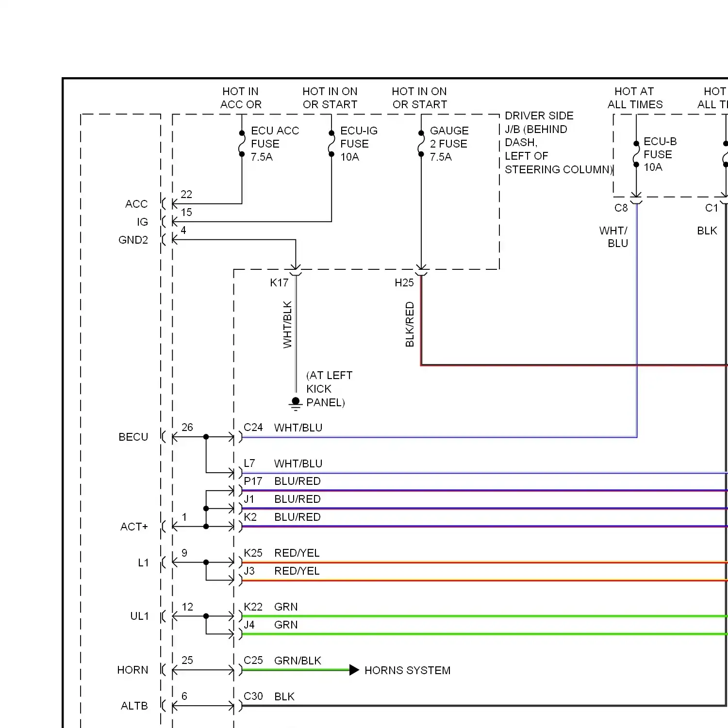Click the HOT AT ALL TIMES label above ECU-B
This screenshot has width=728, height=728.
pyautogui.click(x=635, y=98)
